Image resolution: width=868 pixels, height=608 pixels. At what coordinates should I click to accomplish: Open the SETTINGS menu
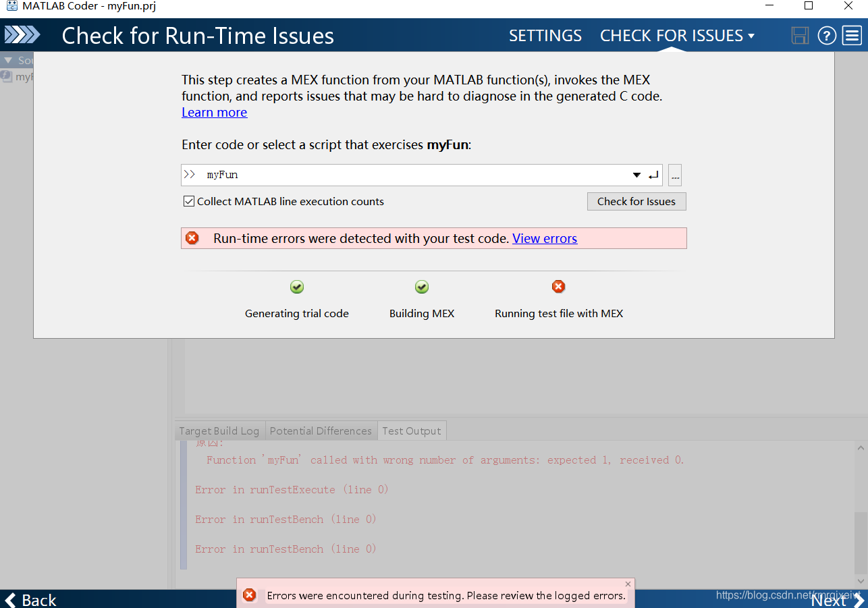click(x=545, y=36)
